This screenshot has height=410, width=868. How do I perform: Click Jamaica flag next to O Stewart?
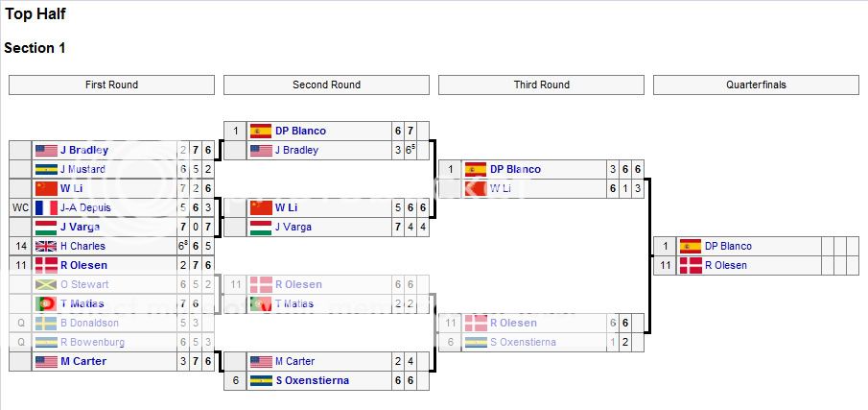(46, 285)
